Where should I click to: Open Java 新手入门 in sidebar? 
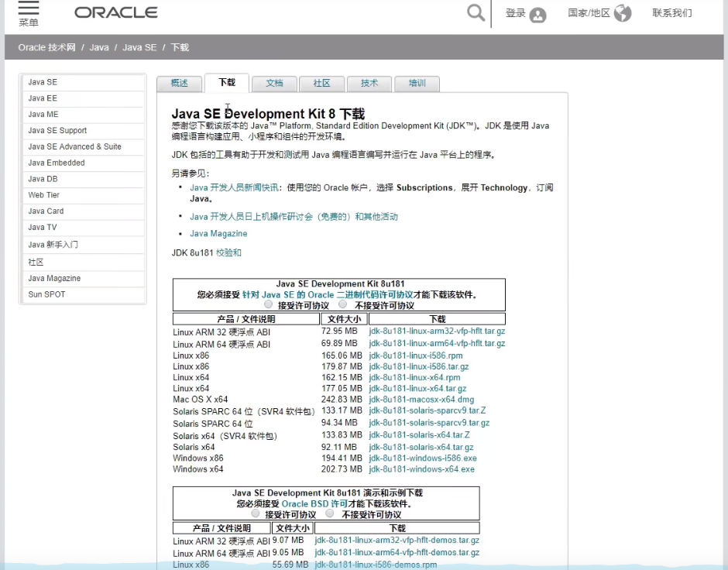(x=84, y=245)
